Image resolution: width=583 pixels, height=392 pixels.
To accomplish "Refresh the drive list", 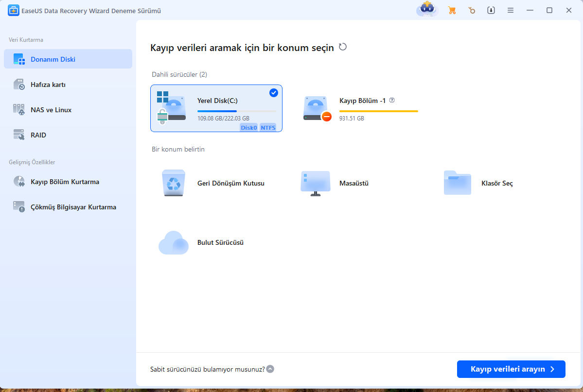I will click(343, 47).
